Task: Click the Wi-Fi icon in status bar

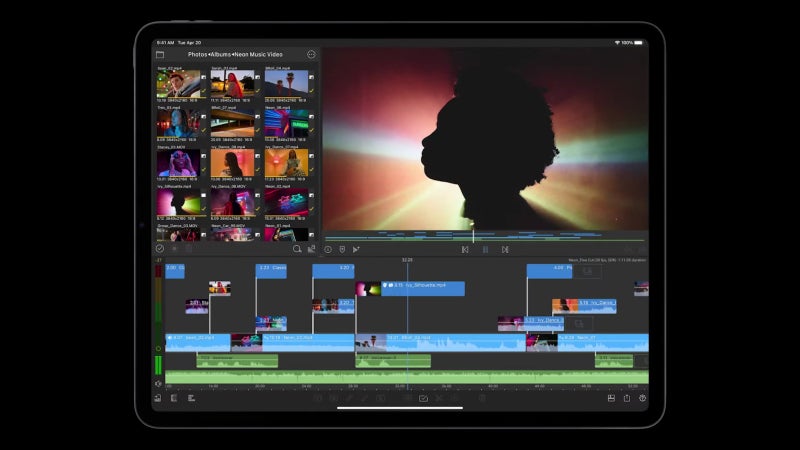Action: click(x=617, y=43)
